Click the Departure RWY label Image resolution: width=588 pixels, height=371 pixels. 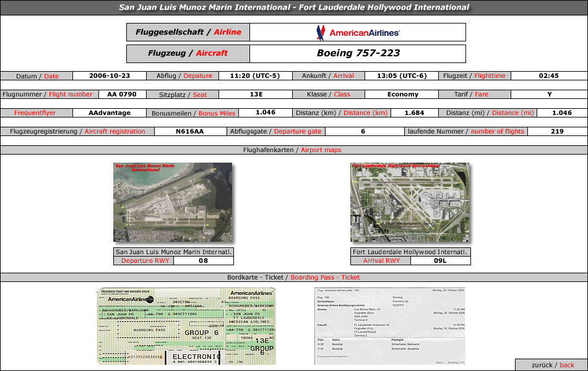tap(145, 260)
